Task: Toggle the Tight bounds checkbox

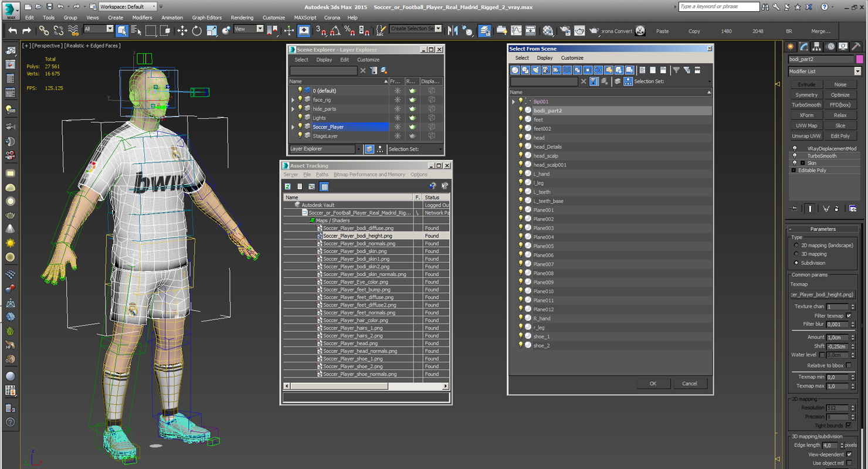Action: [849, 426]
